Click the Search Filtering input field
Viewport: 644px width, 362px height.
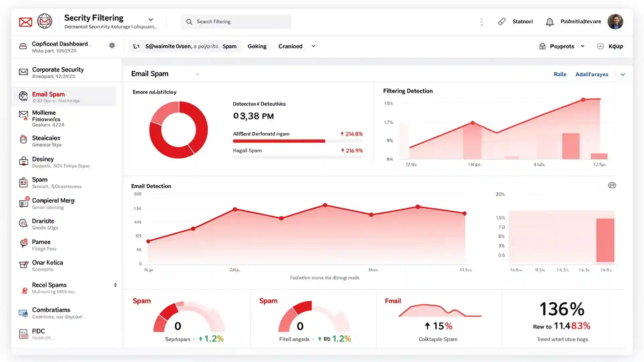pyautogui.click(x=236, y=21)
